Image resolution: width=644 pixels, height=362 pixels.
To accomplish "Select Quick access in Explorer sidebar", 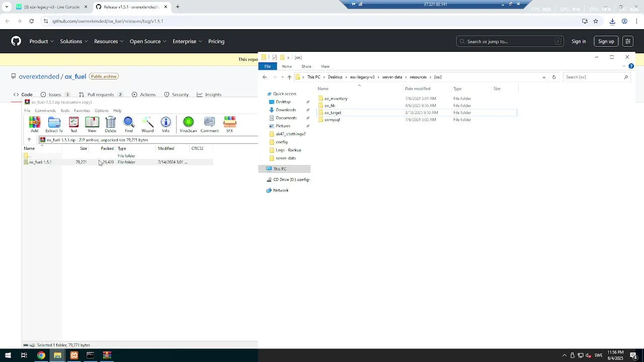I will coord(284,94).
